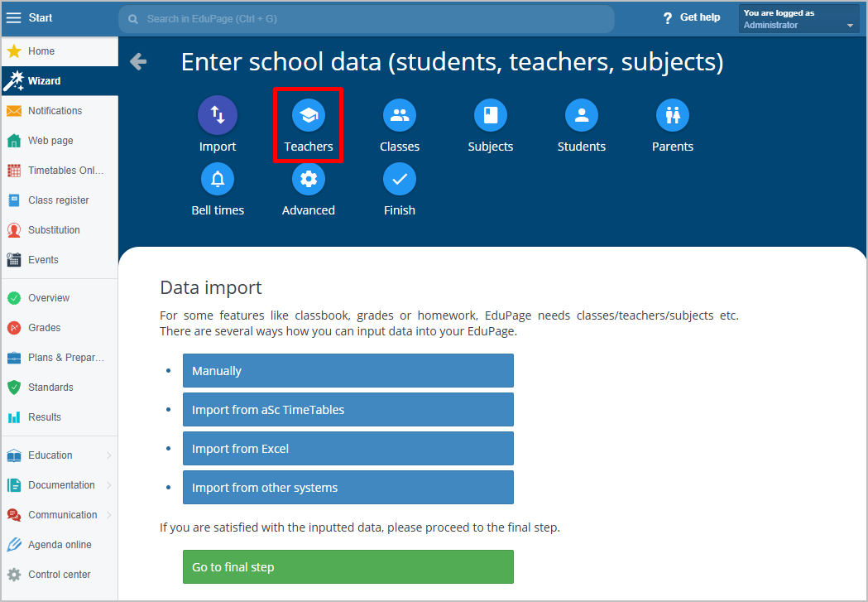Expand the Communication submenu chevron
868x602 pixels.
coord(109,515)
